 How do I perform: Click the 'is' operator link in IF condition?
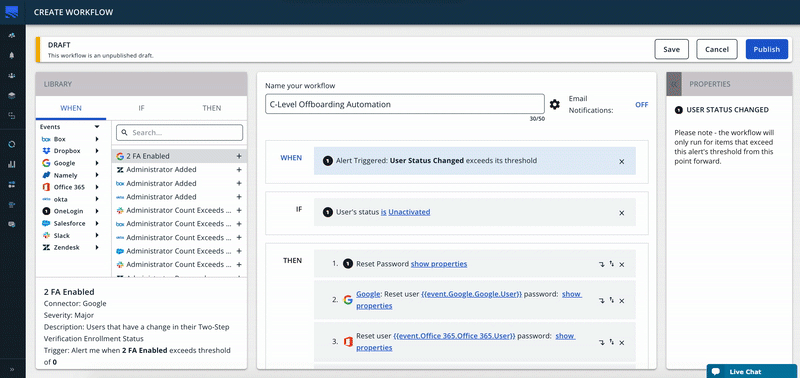[383, 212]
